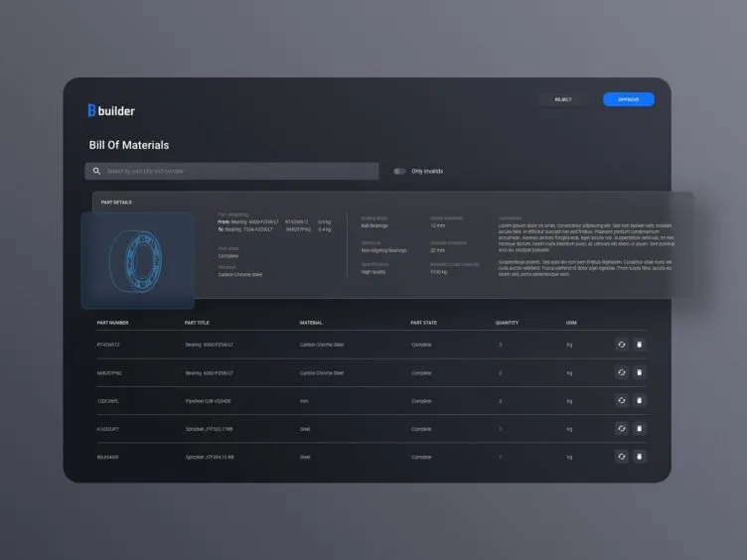
Task: Click Carbon Chrome Steel in part details panel
Action: coord(240,275)
